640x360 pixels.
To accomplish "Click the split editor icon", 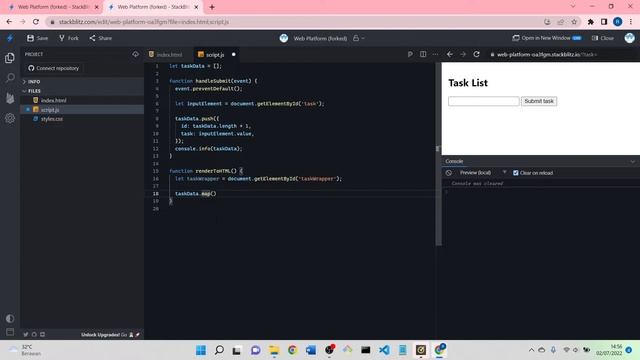I will tap(423, 54).
